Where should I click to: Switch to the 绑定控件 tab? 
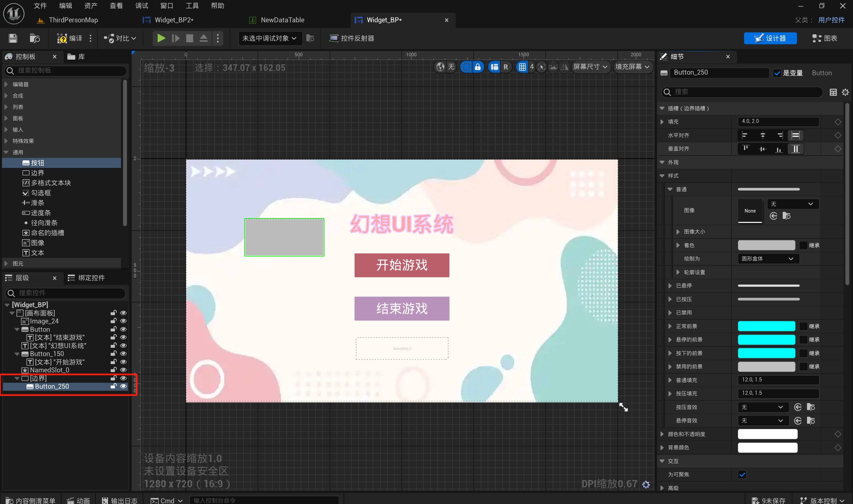(x=86, y=278)
